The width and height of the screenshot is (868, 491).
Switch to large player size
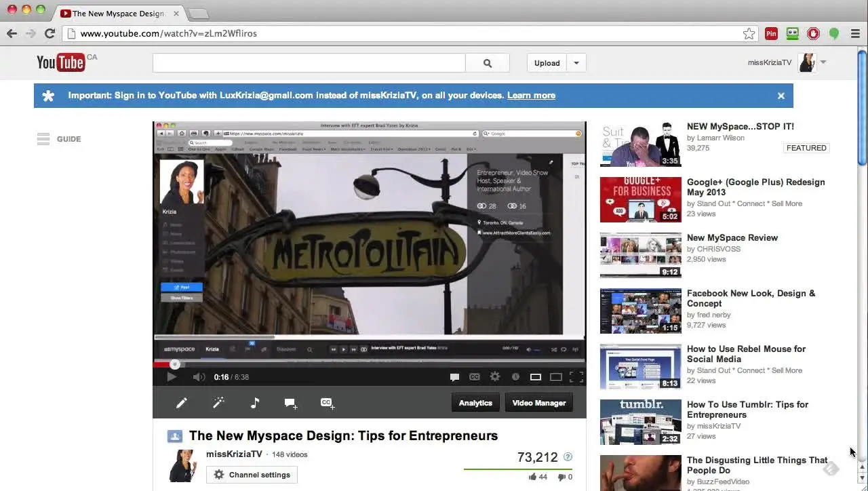tap(556, 377)
